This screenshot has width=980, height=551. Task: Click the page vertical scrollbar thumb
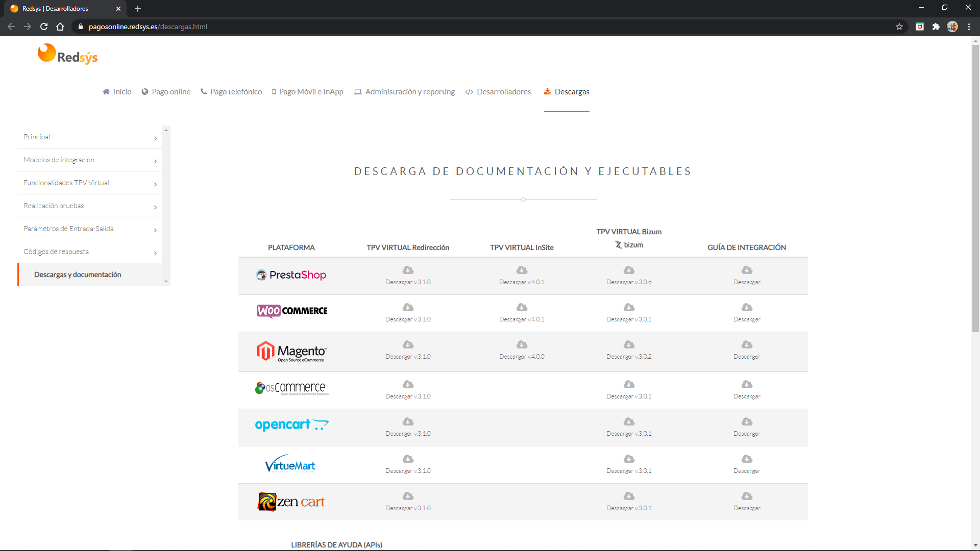pos(975,189)
